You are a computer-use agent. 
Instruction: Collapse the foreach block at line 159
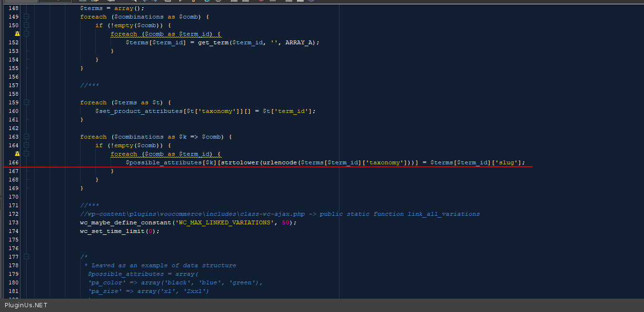27,102
